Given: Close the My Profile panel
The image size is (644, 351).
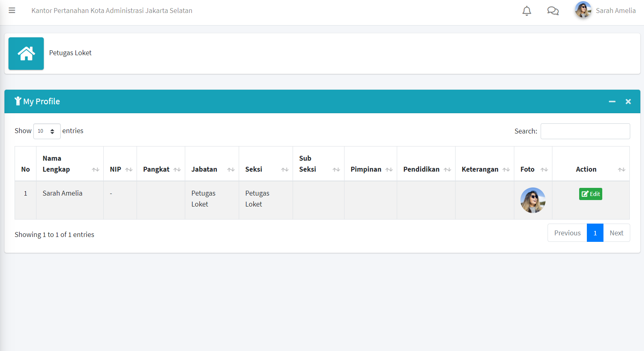Looking at the screenshot, I should [628, 101].
